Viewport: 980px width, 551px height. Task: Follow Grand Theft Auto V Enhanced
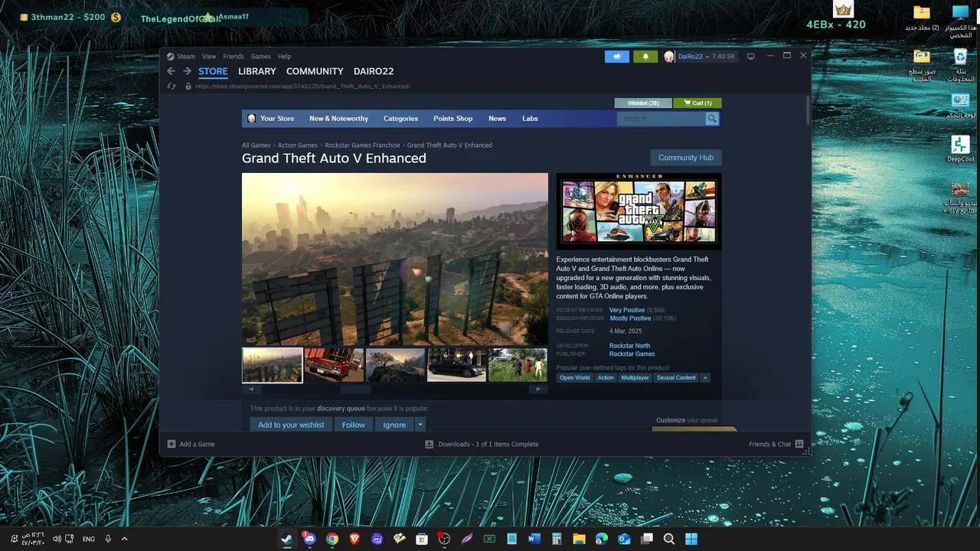tap(354, 425)
